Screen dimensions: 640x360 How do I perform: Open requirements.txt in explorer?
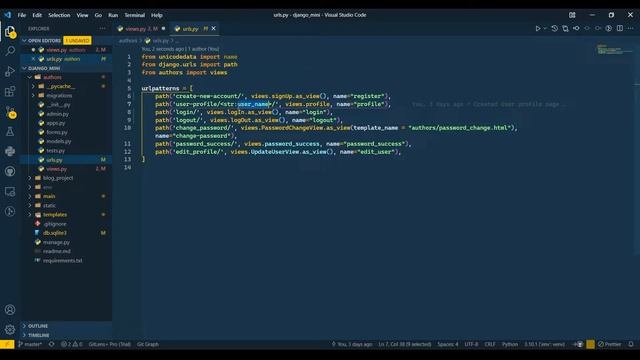[66, 260]
